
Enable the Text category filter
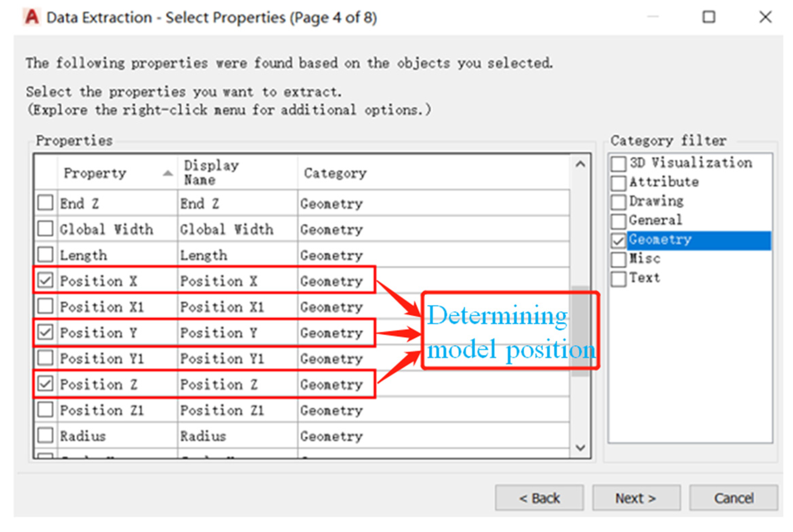618,279
